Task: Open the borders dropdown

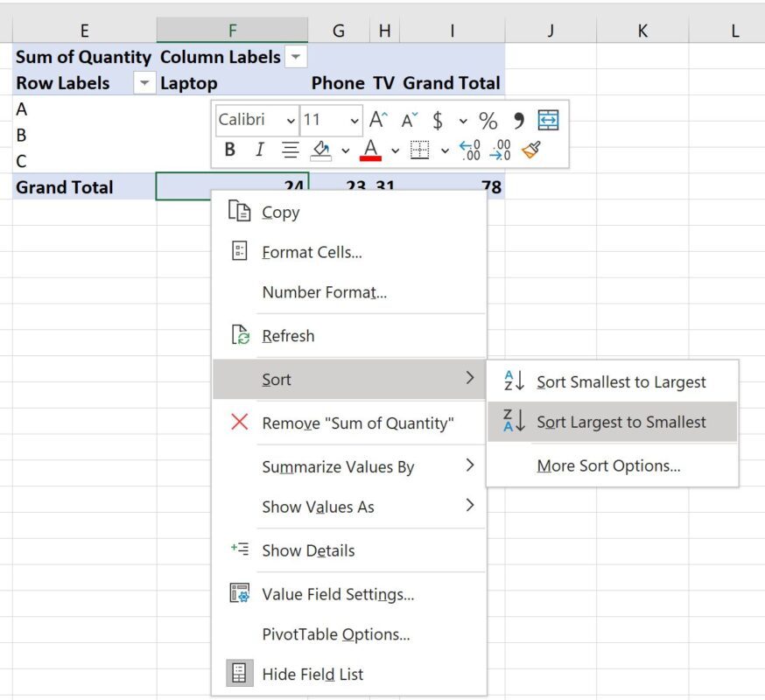Action: click(x=444, y=150)
